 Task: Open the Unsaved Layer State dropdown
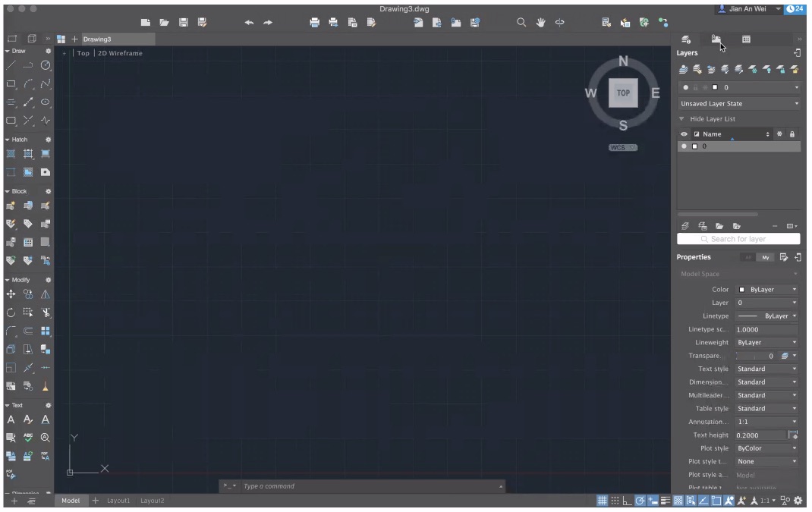coord(739,104)
